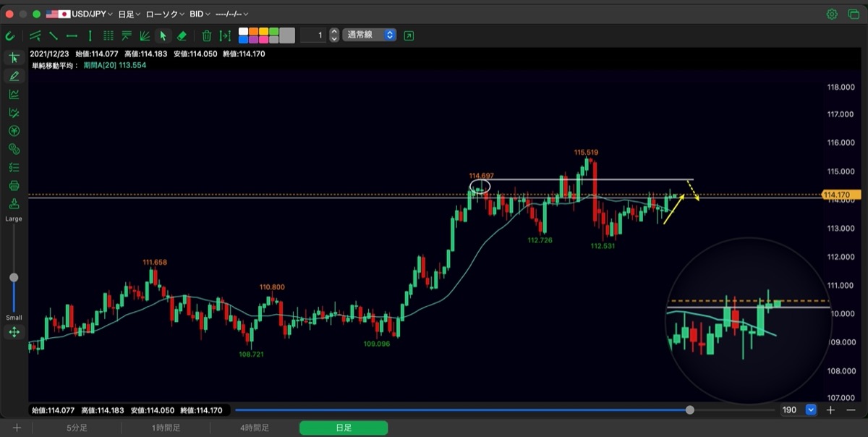Open the BID price type dropdown
Viewport: 868px width, 437px height.
200,14
